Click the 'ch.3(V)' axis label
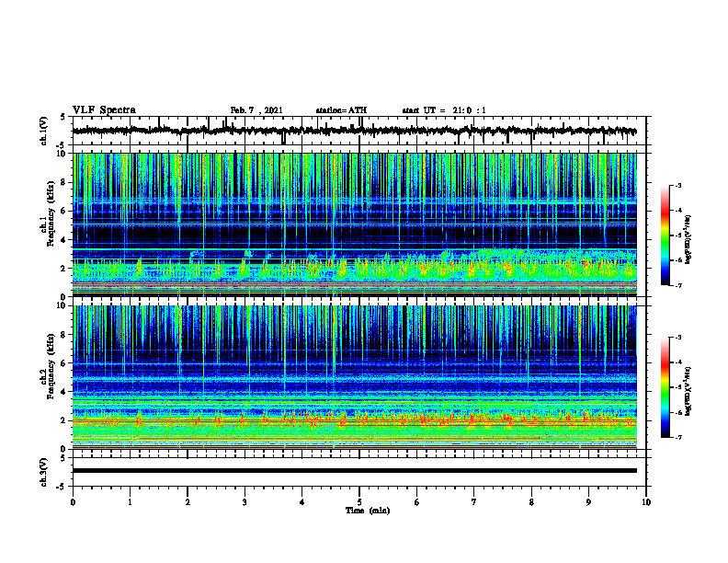This screenshot has width=728, height=563. point(44,472)
